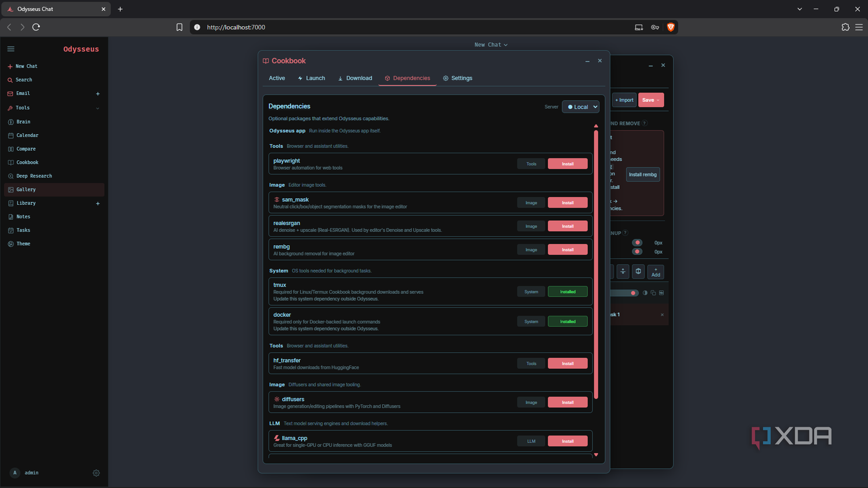Screen dimensions: 868x488
Task: Open a new browser tab
Action: tap(120, 9)
